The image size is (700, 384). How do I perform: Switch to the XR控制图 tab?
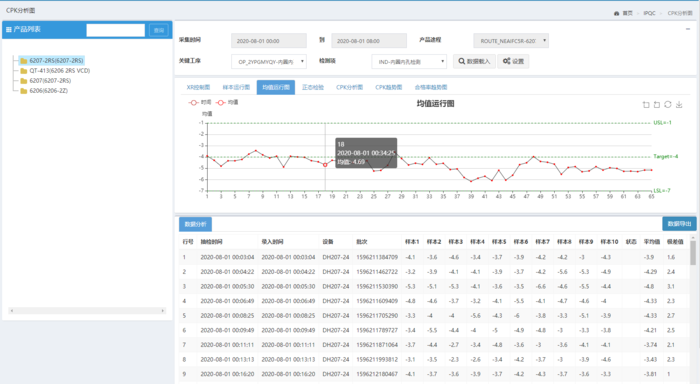click(x=198, y=88)
